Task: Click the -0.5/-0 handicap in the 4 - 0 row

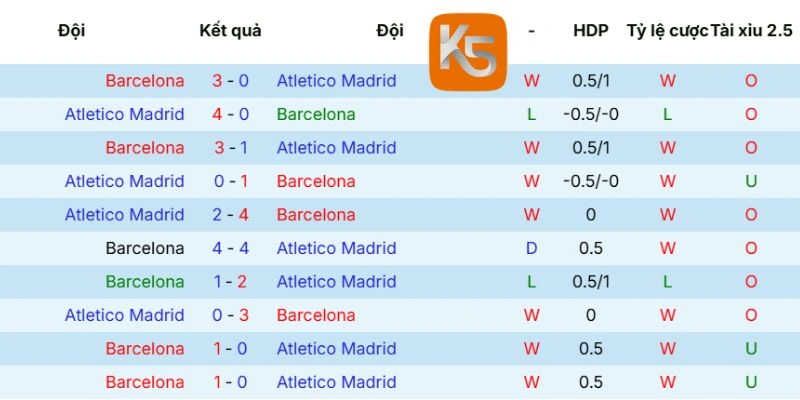Action: coord(590,114)
